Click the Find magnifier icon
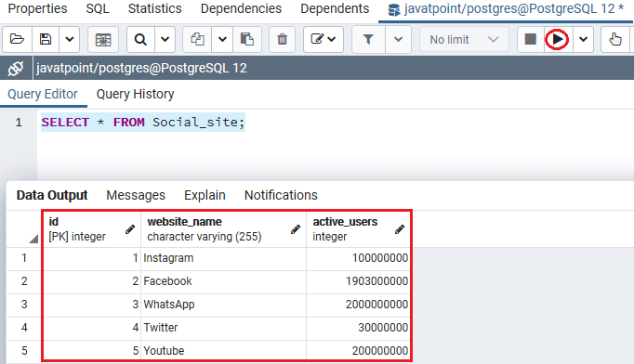This screenshot has width=634, height=364. coord(140,40)
